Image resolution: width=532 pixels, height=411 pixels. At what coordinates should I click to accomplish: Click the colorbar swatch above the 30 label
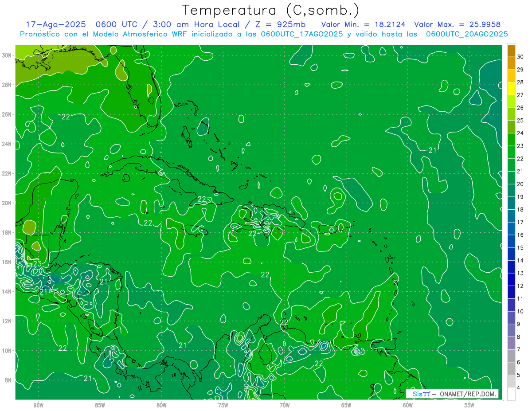511,51
